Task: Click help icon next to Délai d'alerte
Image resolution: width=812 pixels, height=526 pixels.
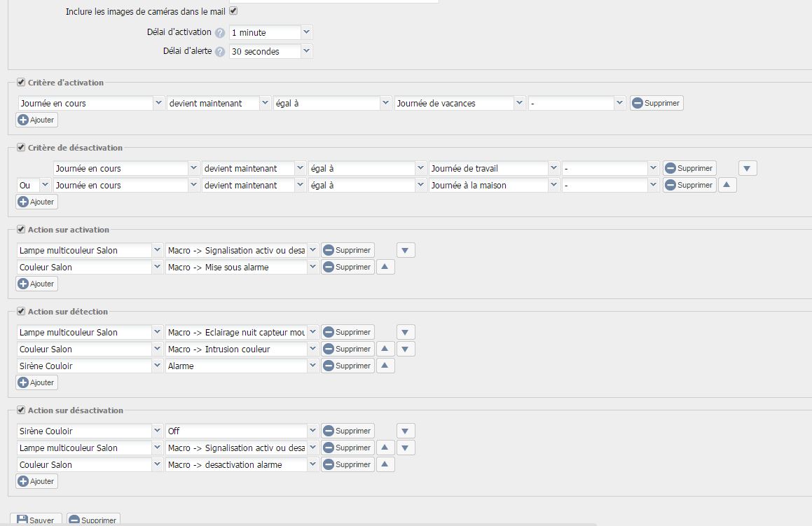Action: click(x=220, y=52)
